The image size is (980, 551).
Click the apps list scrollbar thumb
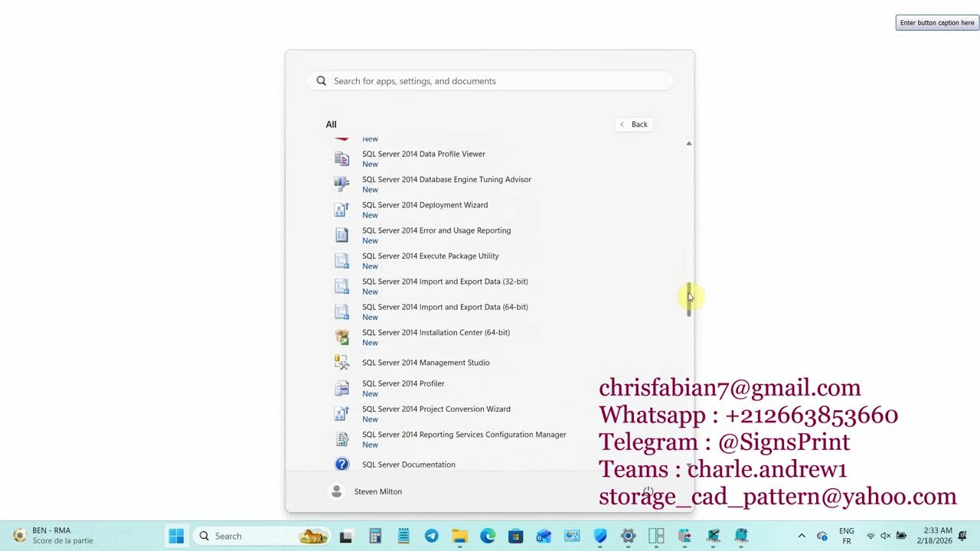tap(689, 298)
